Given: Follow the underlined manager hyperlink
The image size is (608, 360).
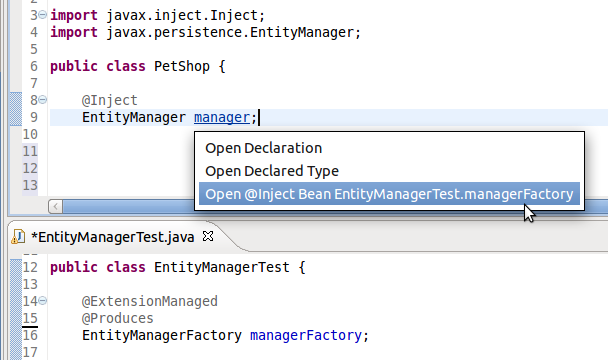Looking at the screenshot, I should 222,117.
